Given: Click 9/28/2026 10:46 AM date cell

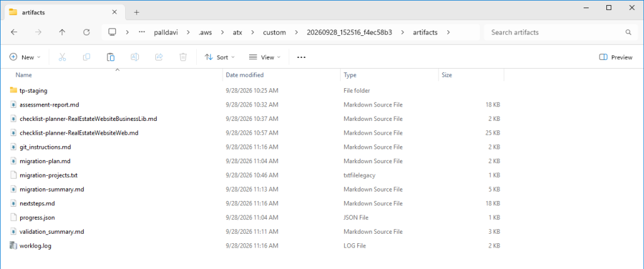Looking at the screenshot, I should [252, 175].
